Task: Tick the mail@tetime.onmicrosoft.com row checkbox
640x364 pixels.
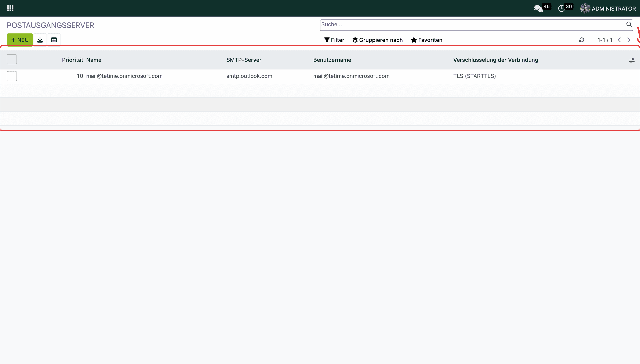Action: [12, 76]
